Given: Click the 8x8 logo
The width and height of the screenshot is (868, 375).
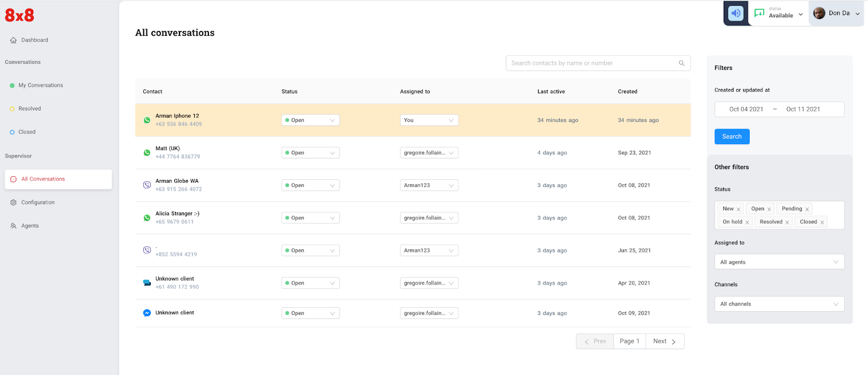Looking at the screenshot, I should (20, 15).
